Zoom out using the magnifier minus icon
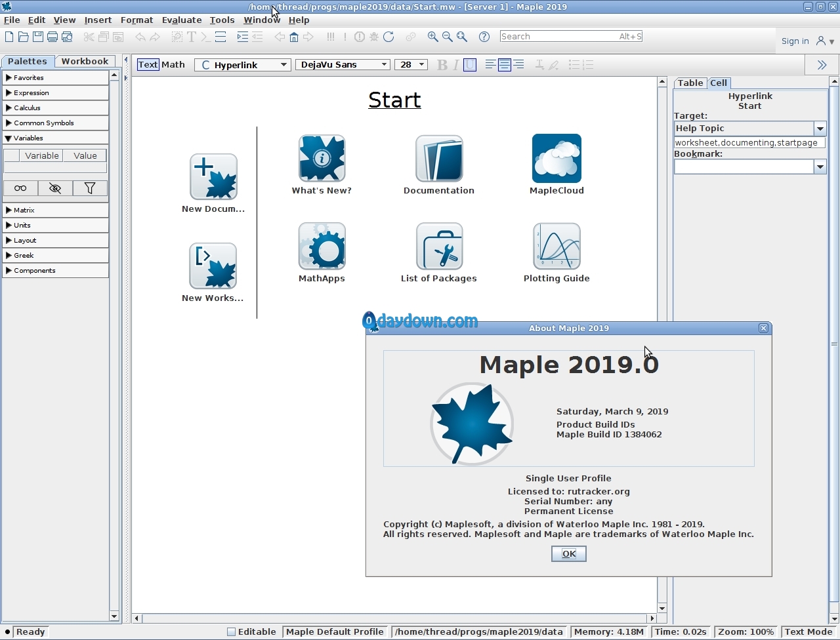840x640 pixels. coord(448,37)
